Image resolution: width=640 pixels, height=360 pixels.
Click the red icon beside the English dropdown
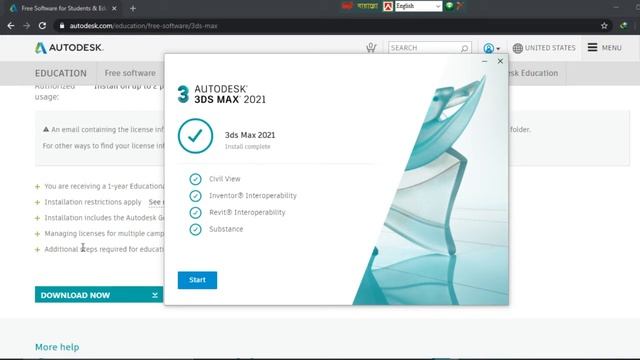(x=388, y=6)
